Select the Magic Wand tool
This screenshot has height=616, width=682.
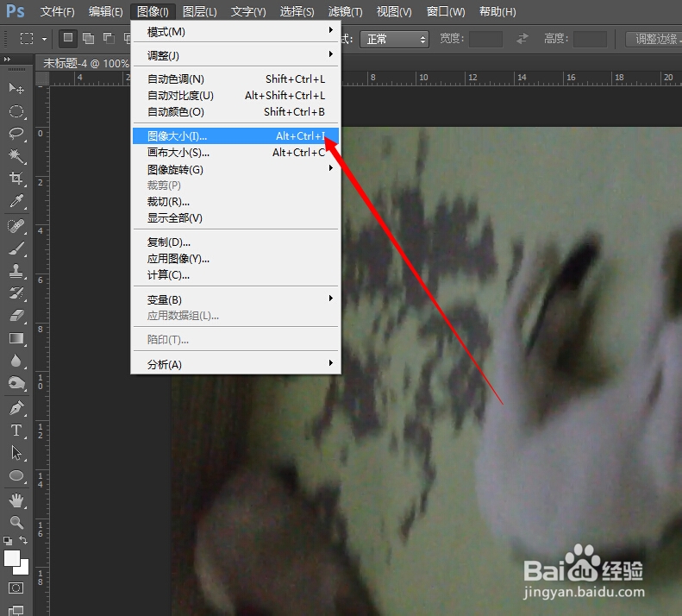click(16, 156)
